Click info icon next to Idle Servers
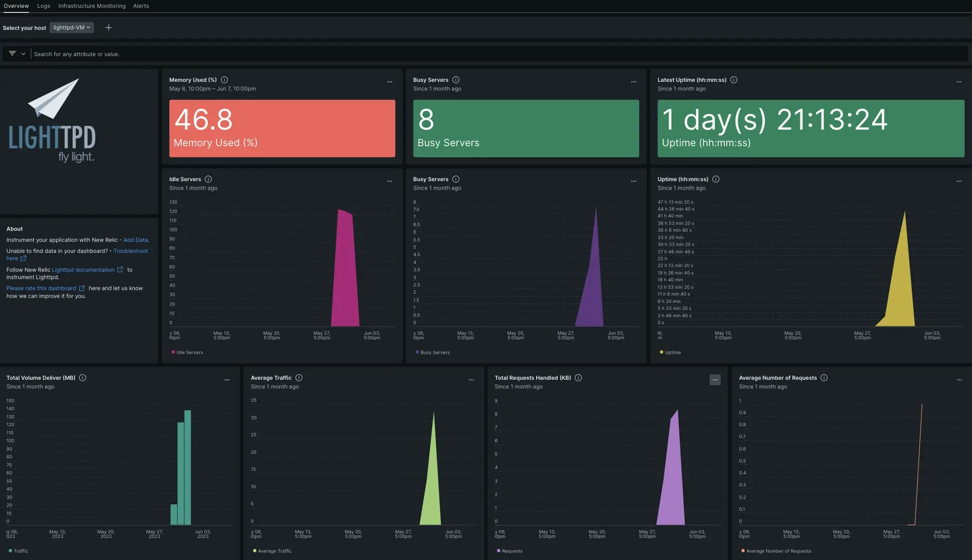 (208, 179)
